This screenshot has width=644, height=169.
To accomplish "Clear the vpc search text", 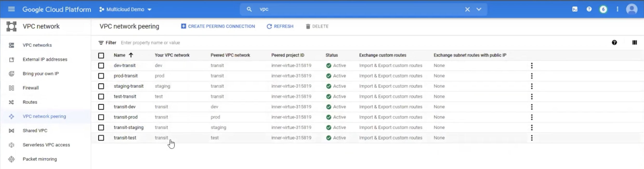I will tap(467, 9).
